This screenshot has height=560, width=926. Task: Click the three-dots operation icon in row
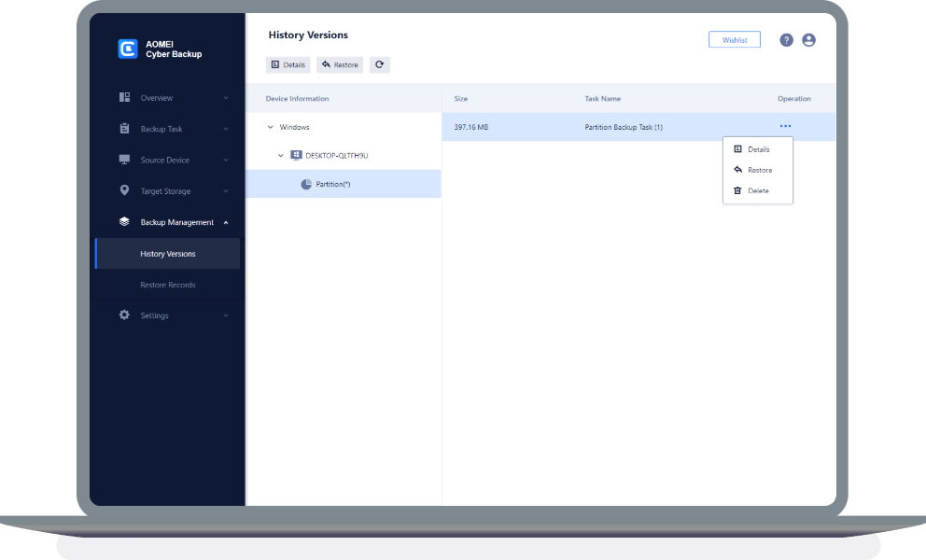click(x=785, y=127)
